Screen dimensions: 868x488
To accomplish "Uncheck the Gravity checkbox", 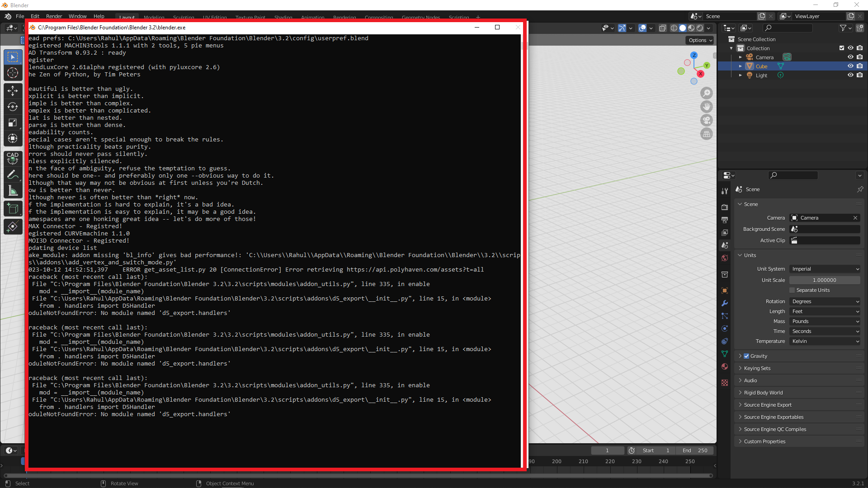I will (746, 356).
